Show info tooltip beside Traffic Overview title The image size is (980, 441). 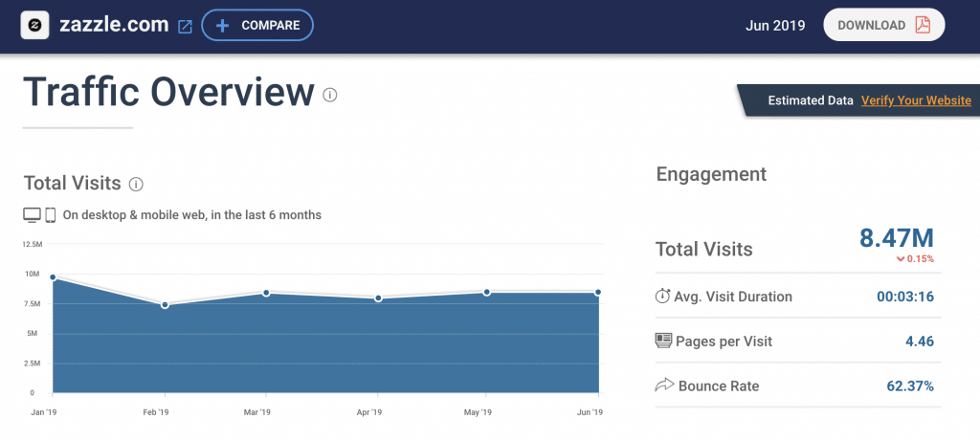tap(330, 95)
